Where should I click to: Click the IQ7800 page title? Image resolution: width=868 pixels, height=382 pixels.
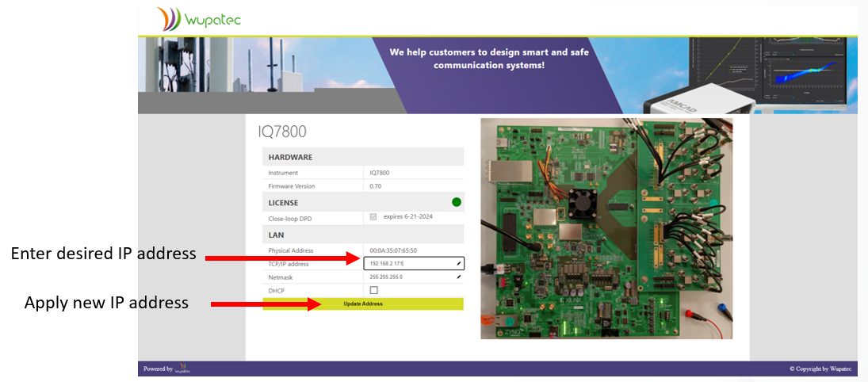point(281,132)
